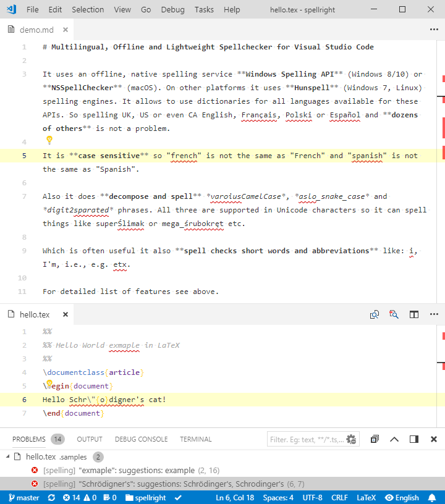Open the Go menu
This screenshot has width=445, height=504.
tap(146, 10)
